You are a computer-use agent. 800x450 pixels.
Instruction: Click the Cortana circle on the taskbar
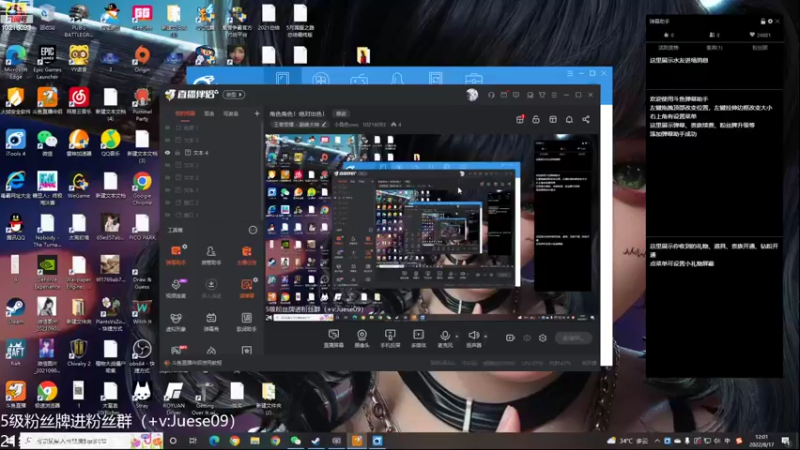point(173,441)
